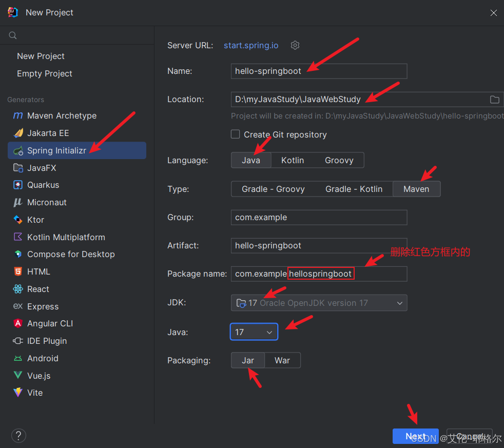Open Server URL settings gear
Image resolution: width=504 pixels, height=448 pixels.
click(295, 45)
